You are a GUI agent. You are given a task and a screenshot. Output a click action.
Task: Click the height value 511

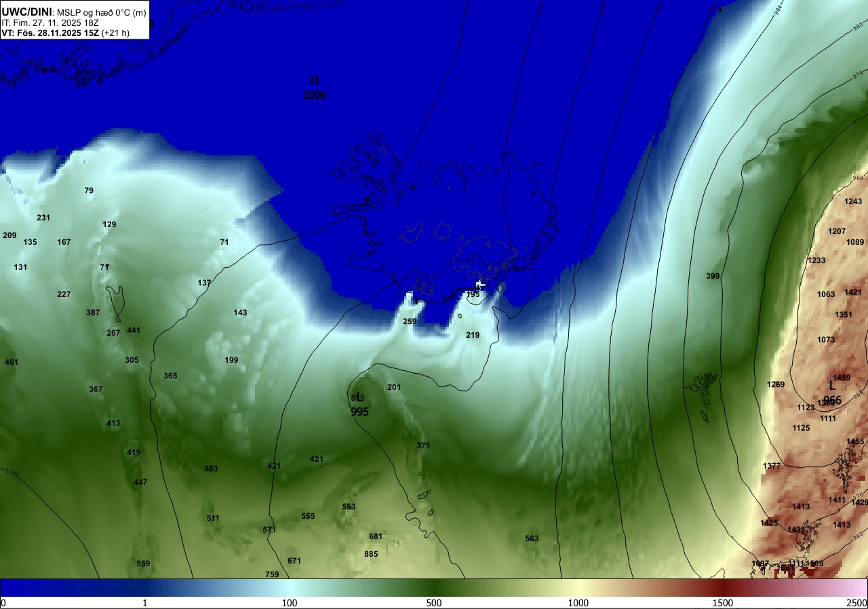coord(213,518)
